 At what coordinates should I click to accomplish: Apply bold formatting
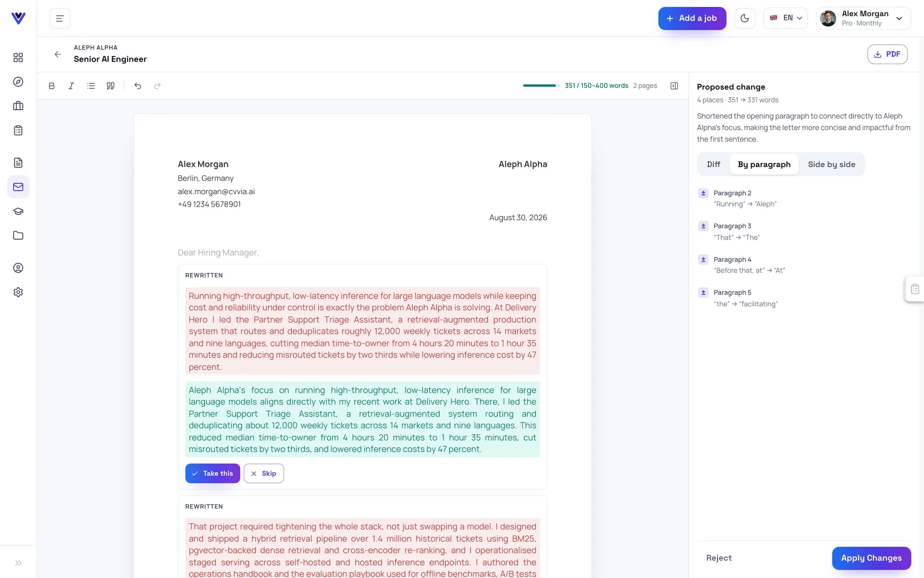coord(52,86)
